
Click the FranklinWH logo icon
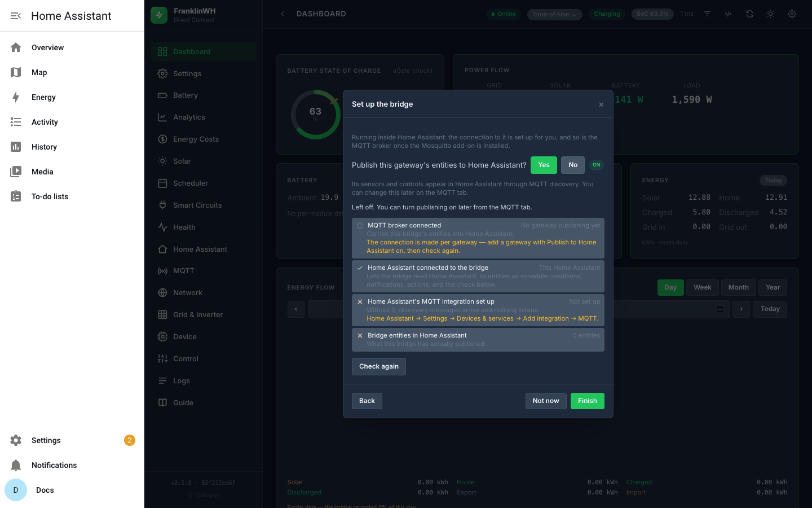159,15
